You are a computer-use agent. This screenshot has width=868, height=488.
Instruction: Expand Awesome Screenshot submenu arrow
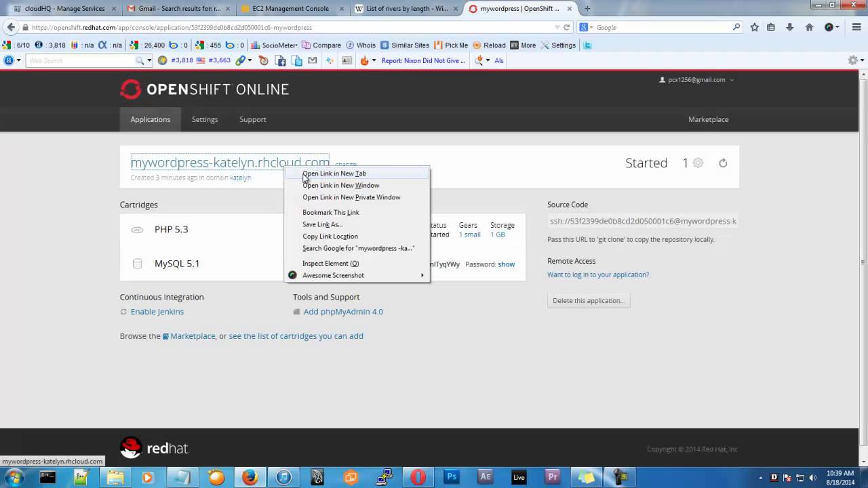pyautogui.click(x=422, y=275)
